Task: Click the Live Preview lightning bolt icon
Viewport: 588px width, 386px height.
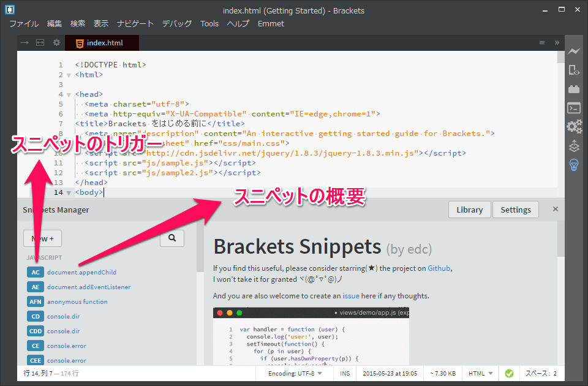Action: (574, 51)
